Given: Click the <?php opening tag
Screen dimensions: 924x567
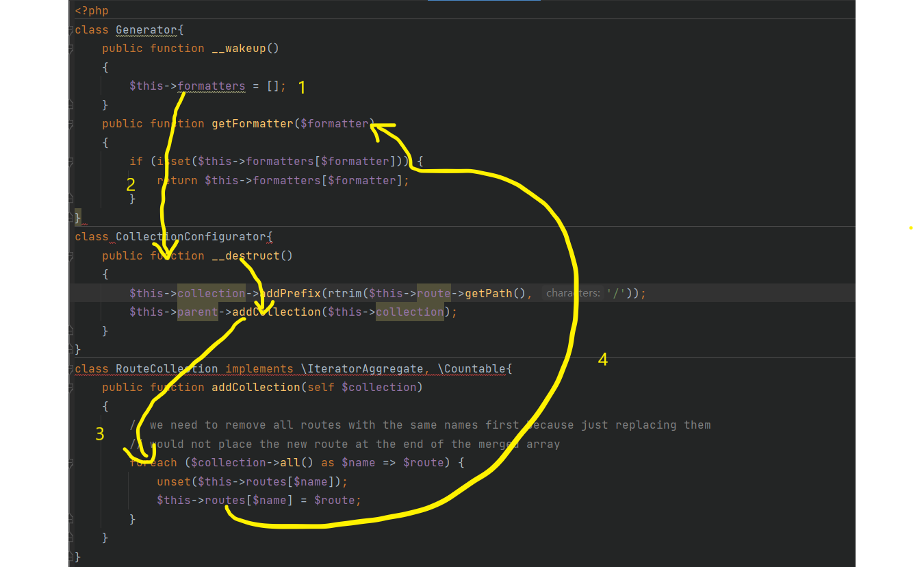Looking at the screenshot, I should [x=92, y=10].
